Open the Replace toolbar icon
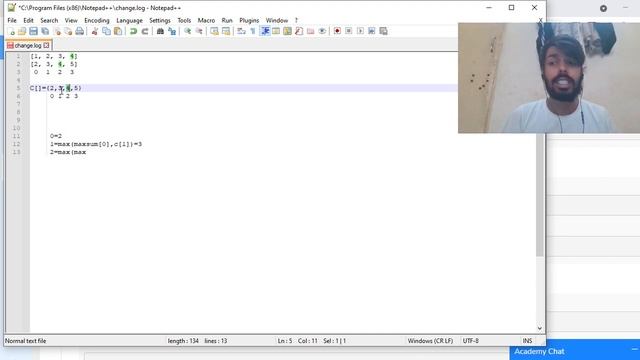Image resolution: width=640 pixels, height=360 pixels. pyautogui.click(x=172, y=31)
